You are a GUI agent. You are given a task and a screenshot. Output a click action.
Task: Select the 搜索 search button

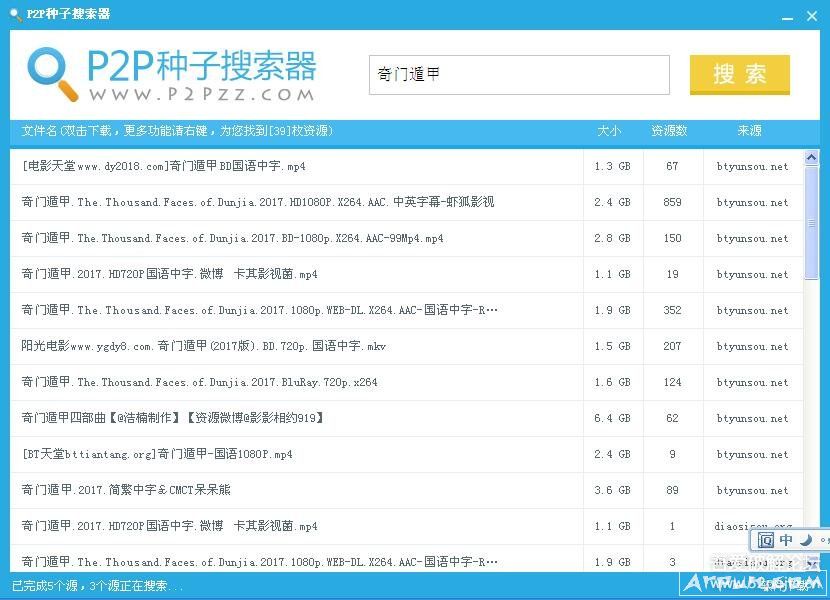pyautogui.click(x=739, y=75)
